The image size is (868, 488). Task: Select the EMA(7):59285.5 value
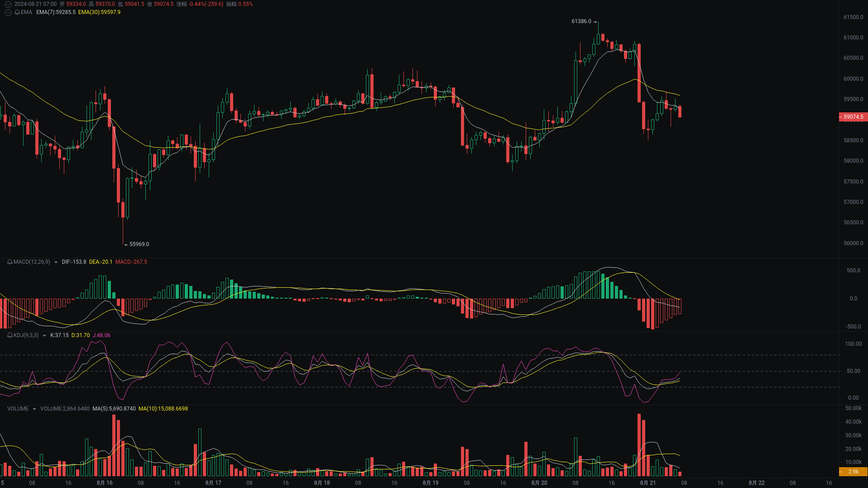[x=56, y=12]
